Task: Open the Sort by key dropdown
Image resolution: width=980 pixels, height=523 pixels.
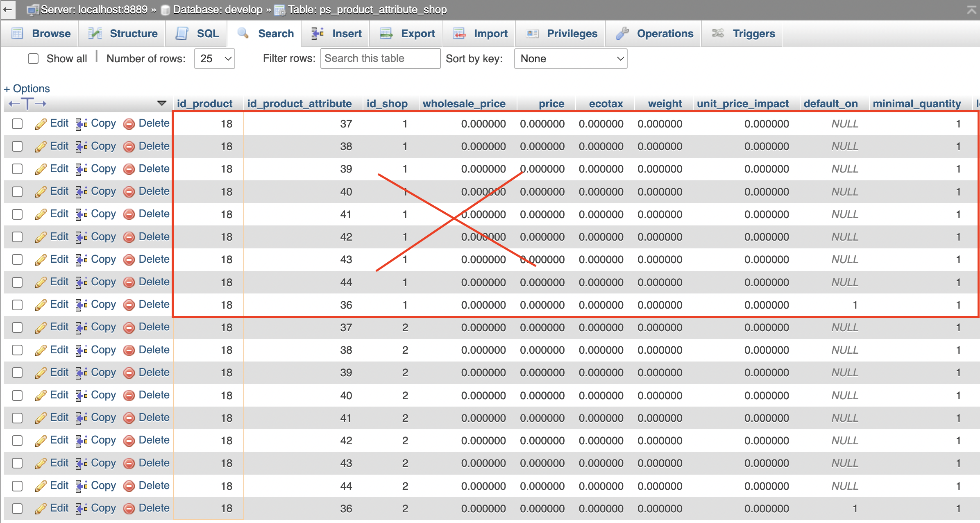Action: pos(570,59)
